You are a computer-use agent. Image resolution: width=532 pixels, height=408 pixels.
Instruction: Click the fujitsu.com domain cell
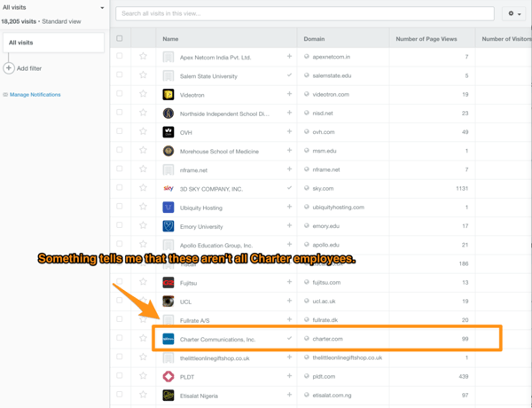[x=326, y=282]
